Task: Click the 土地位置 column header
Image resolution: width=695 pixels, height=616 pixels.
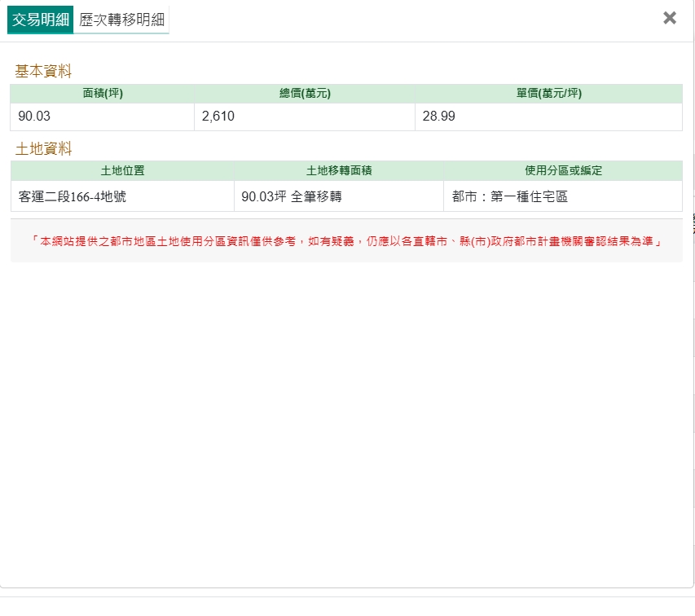Action: point(122,171)
